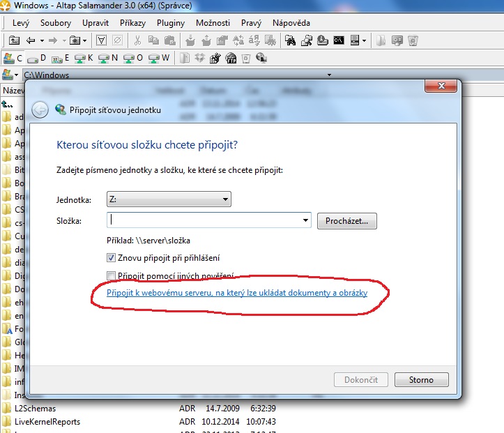The image size is (504, 433).
Task: Open the Jednotka drive letter dropdown
Action: point(168,200)
